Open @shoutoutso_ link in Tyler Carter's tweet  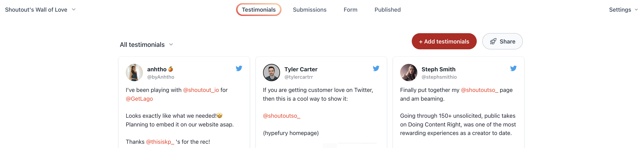pos(281,116)
